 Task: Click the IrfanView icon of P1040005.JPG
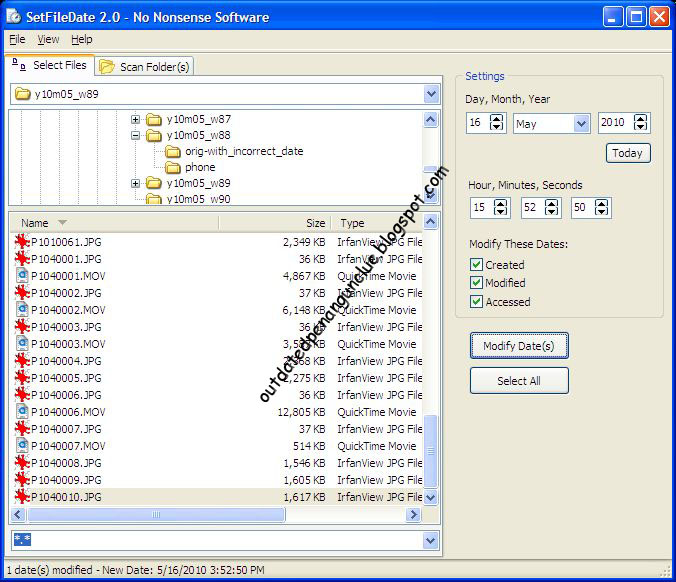[x=22, y=378]
